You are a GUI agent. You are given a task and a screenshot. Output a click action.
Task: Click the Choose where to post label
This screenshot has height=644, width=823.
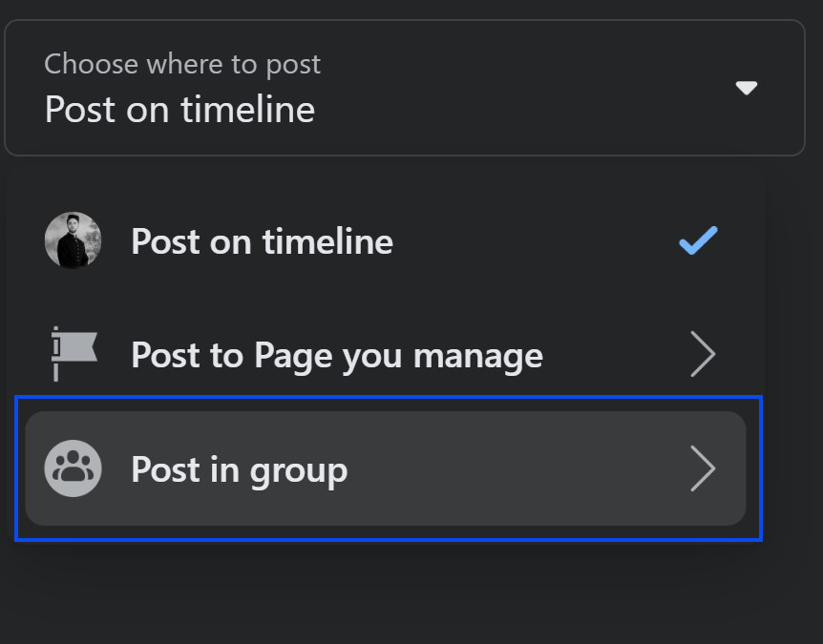(182, 63)
